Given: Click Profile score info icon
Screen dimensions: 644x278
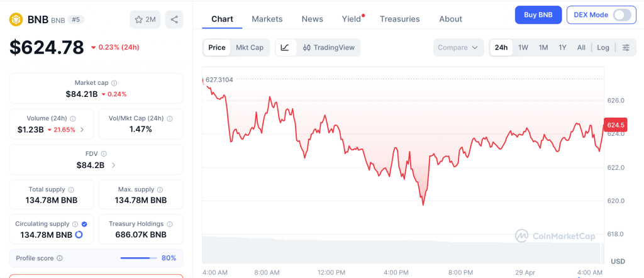Looking at the screenshot, I should (x=60, y=258).
